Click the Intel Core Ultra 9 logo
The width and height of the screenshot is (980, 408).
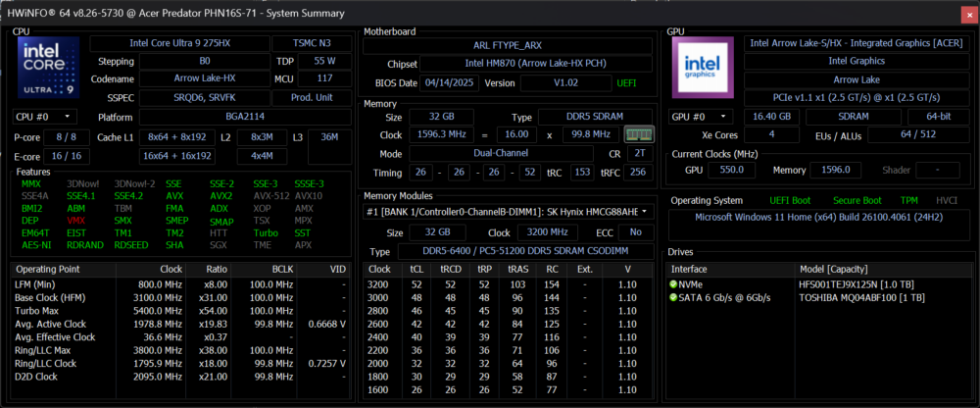coord(49,68)
